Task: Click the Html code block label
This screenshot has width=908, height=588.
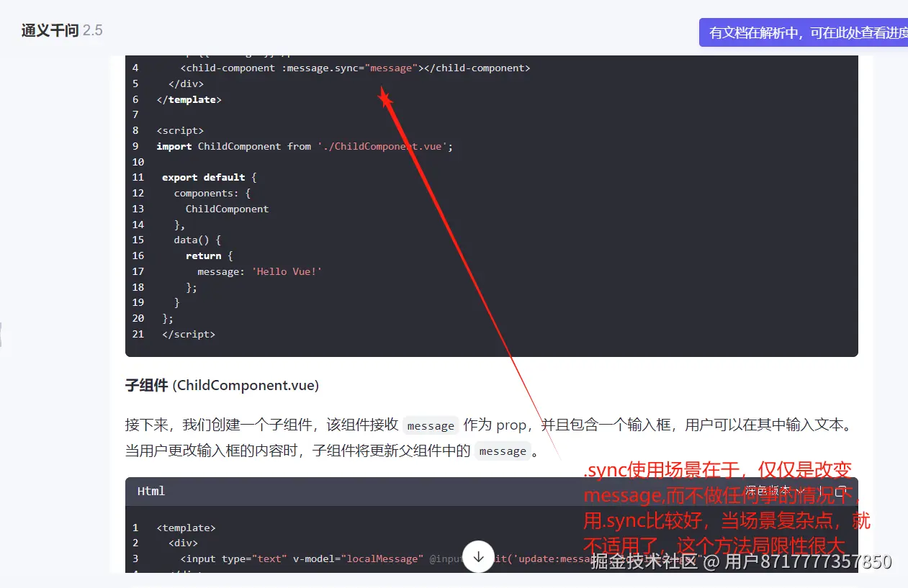Action: [x=151, y=491]
